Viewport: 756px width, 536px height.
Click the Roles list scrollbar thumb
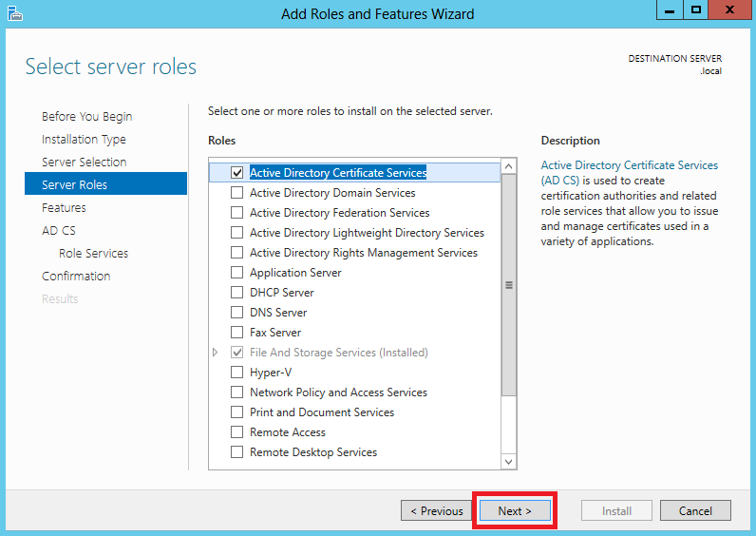[x=509, y=285]
